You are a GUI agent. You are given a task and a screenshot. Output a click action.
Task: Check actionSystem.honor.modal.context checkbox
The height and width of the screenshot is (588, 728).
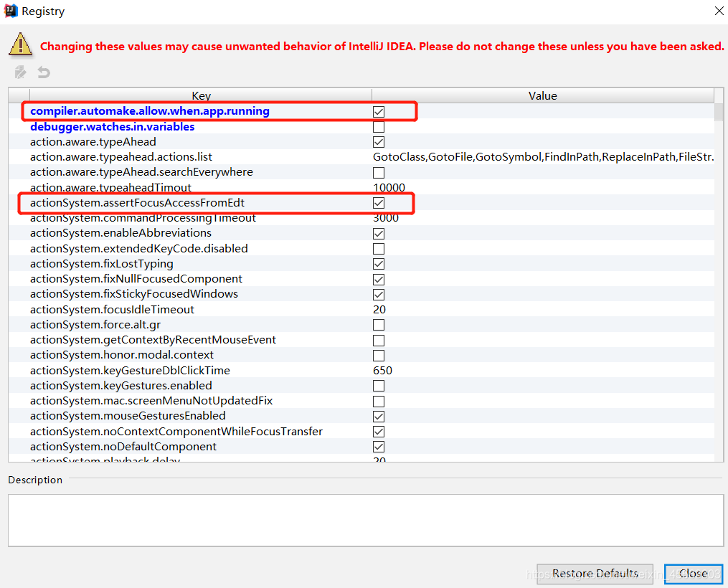379,356
